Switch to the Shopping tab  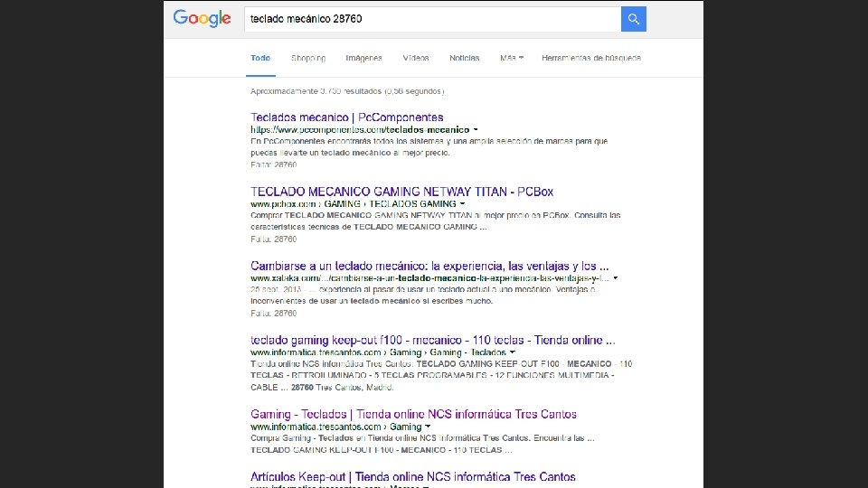(x=308, y=58)
